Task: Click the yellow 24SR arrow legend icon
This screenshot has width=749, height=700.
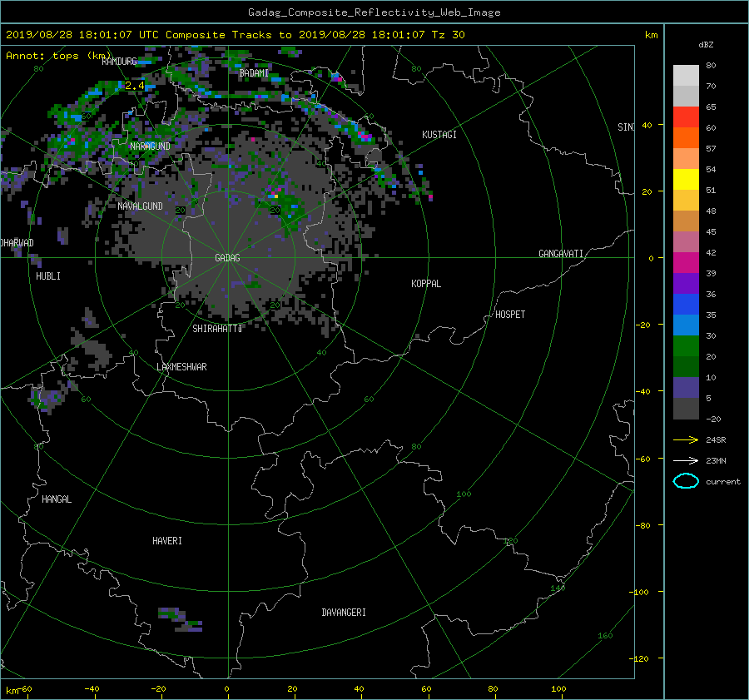Action: pos(686,440)
